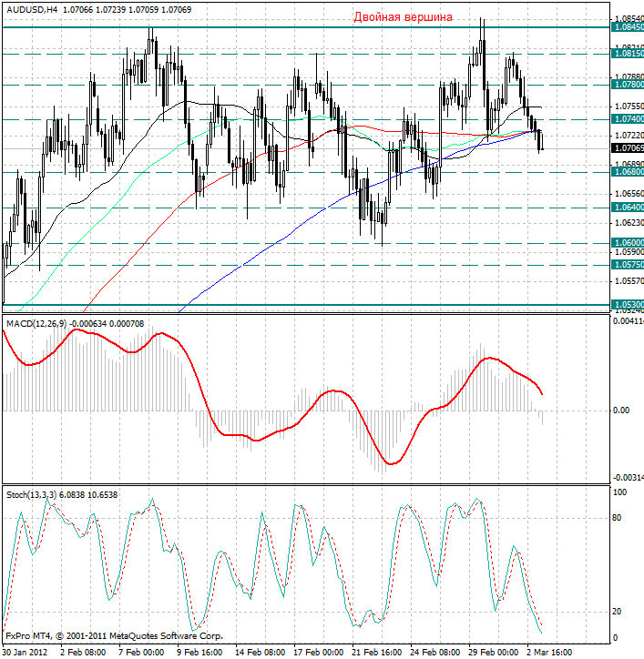
Task: Click the MACD 0.00 zero level label
Action: tap(621, 411)
